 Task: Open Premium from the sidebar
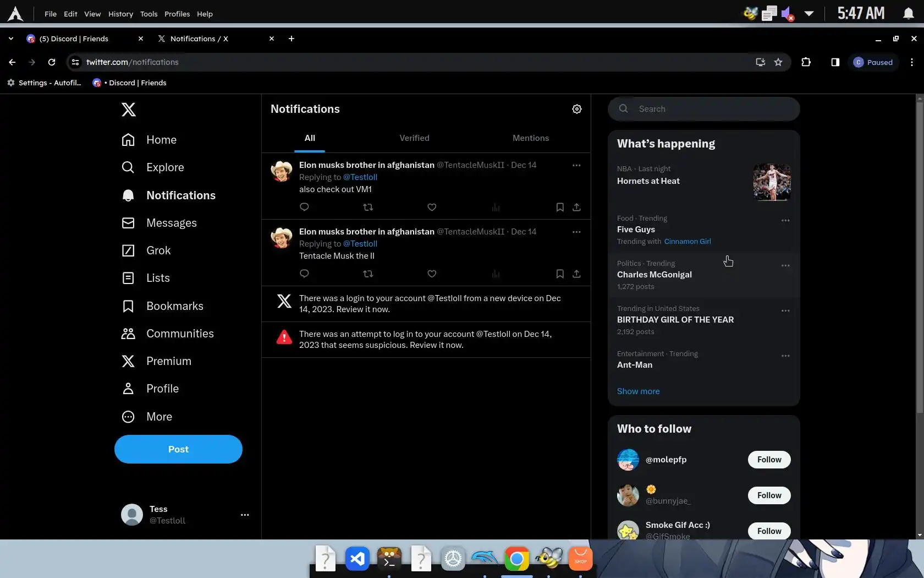point(156,361)
